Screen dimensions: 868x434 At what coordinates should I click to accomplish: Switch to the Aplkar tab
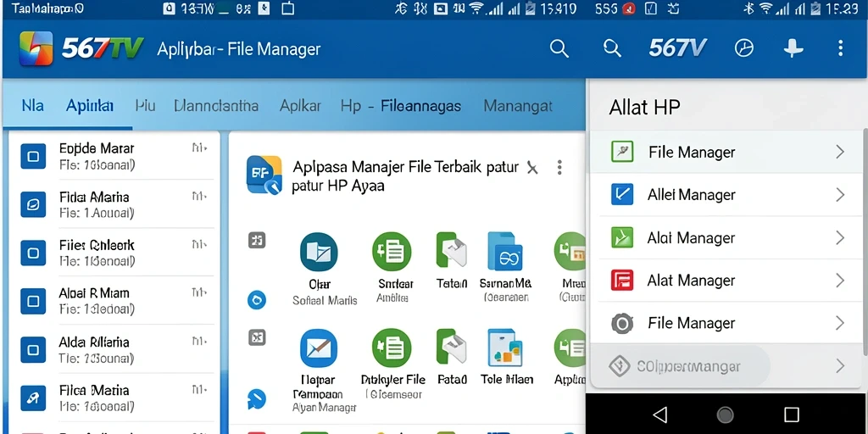pyautogui.click(x=300, y=105)
